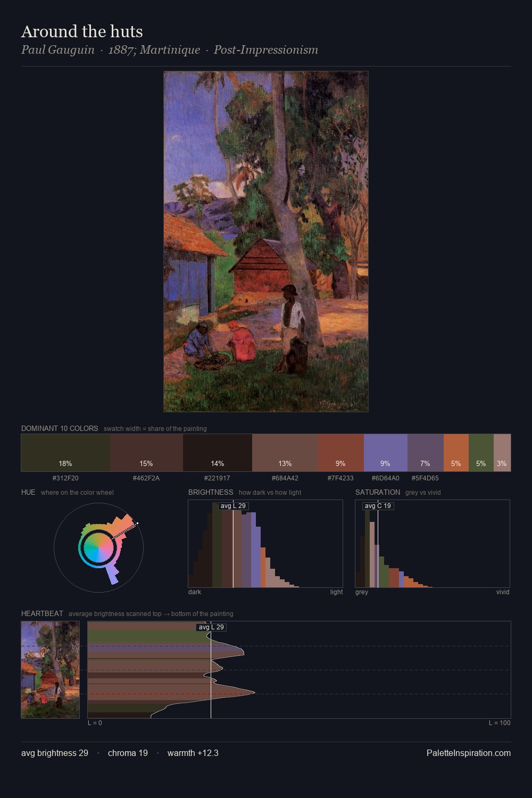Screen dimensions: 532x798
Task: Click 'warmth +12.3' footer stat
Action: [193, 753]
